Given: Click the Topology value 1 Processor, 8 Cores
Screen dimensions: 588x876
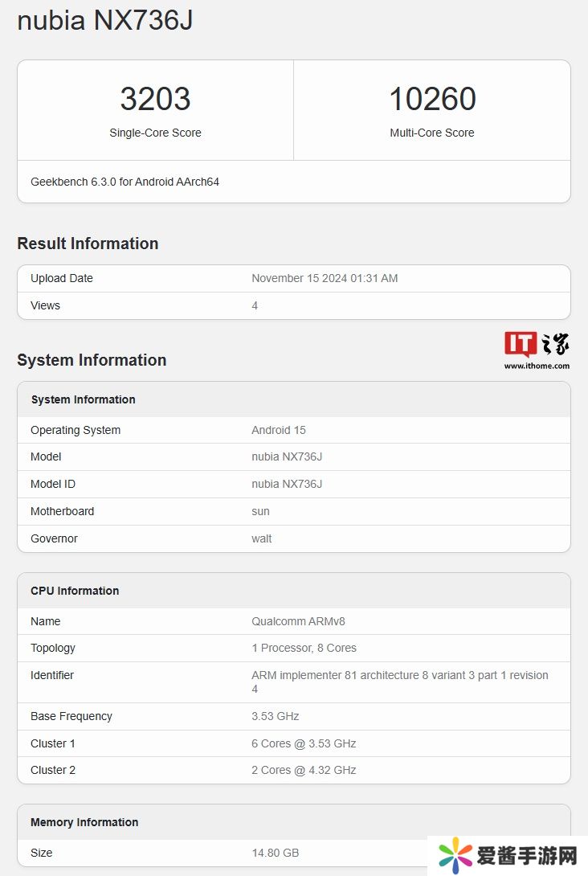Looking at the screenshot, I should [x=304, y=648].
